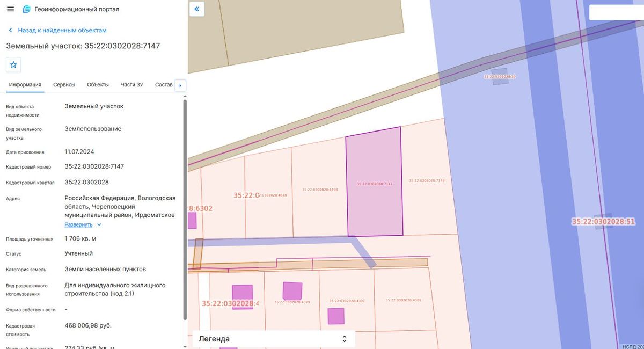Click the Кадастровый квартал value 35:22:0302028

click(87, 182)
